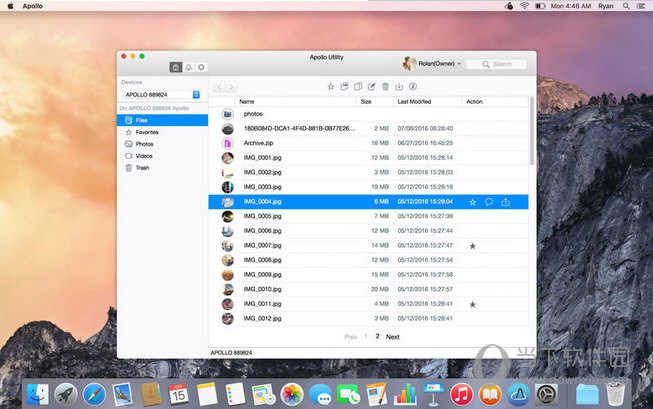Open the Home view icon
The height and width of the screenshot is (409, 653).
176,67
